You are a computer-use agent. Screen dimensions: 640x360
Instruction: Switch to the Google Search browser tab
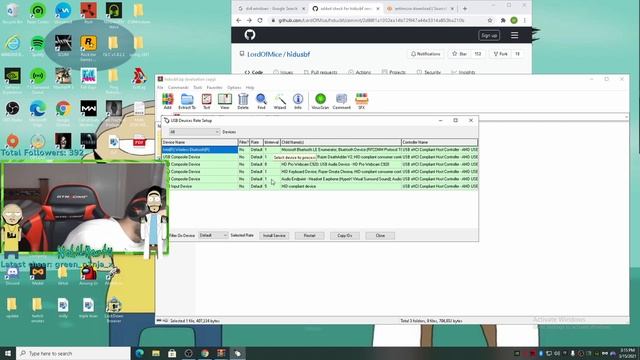271,9
